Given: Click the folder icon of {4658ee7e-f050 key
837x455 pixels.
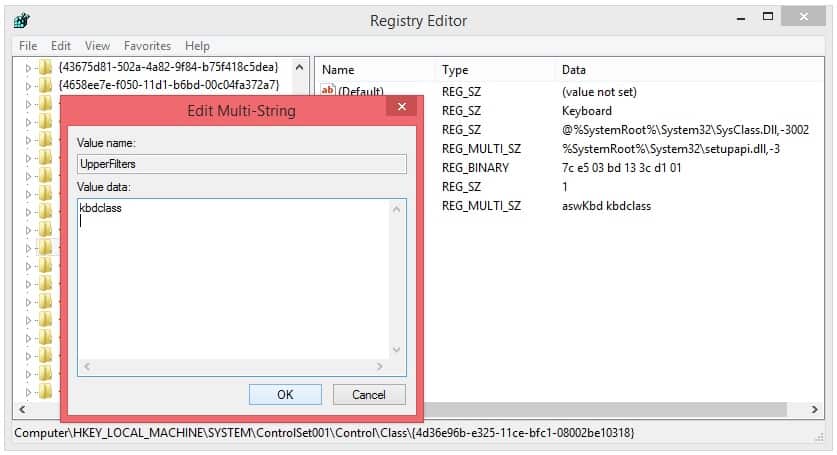Looking at the screenshot, I should 45,85.
